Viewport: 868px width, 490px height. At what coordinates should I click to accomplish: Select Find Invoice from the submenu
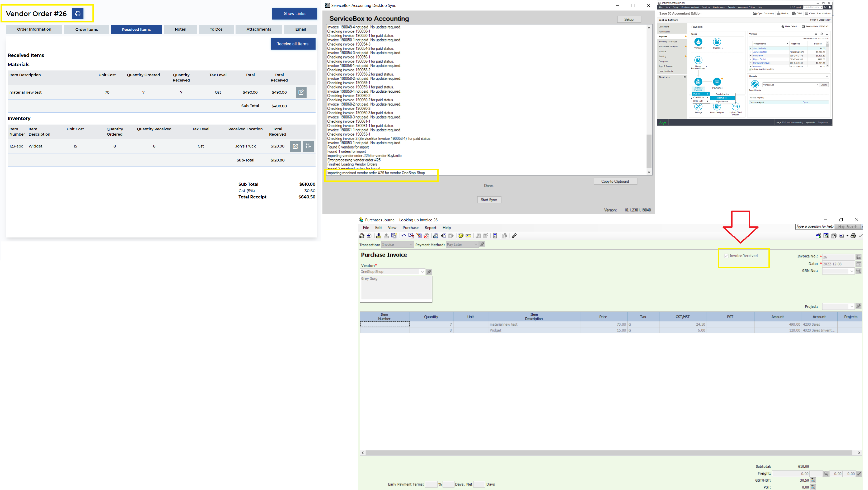tap(721, 98)
